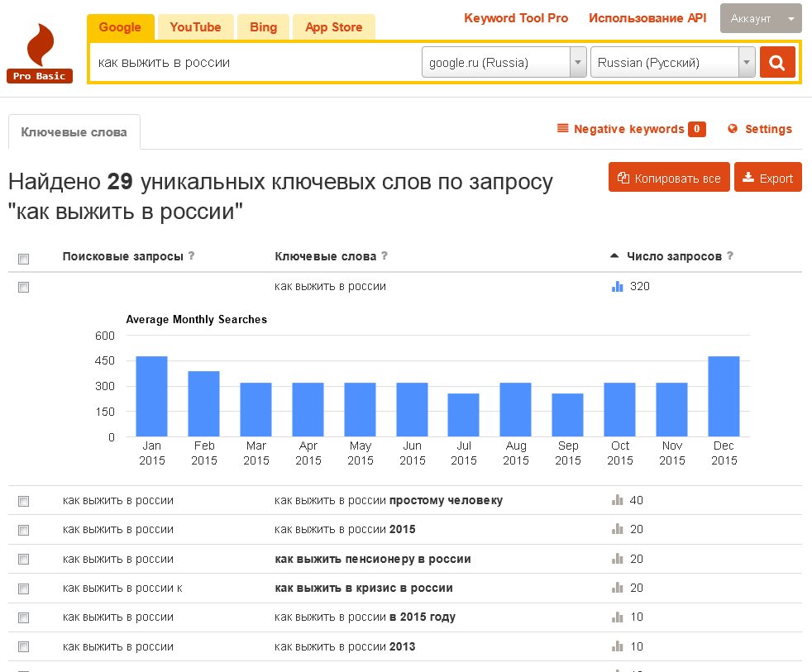Click the Sep 2015 chart bar
The width and height of the screenshot is (812, 672).
click(567, 415)
